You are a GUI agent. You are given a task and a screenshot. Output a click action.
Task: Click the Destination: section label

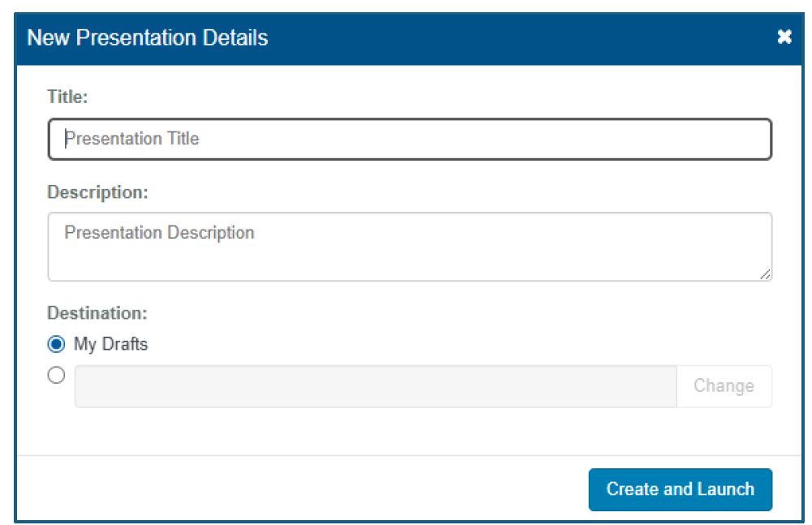pyautogui.click(x=97, y=312)
